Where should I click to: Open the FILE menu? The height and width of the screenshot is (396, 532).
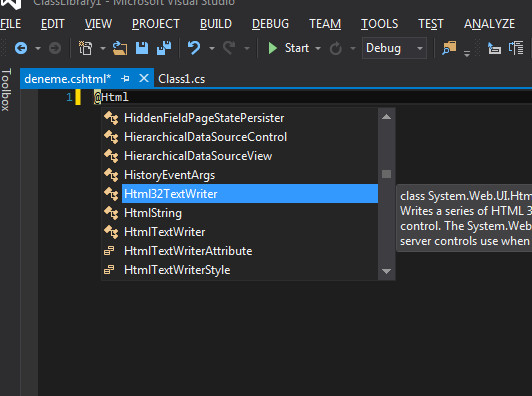[x=11, y=24]
